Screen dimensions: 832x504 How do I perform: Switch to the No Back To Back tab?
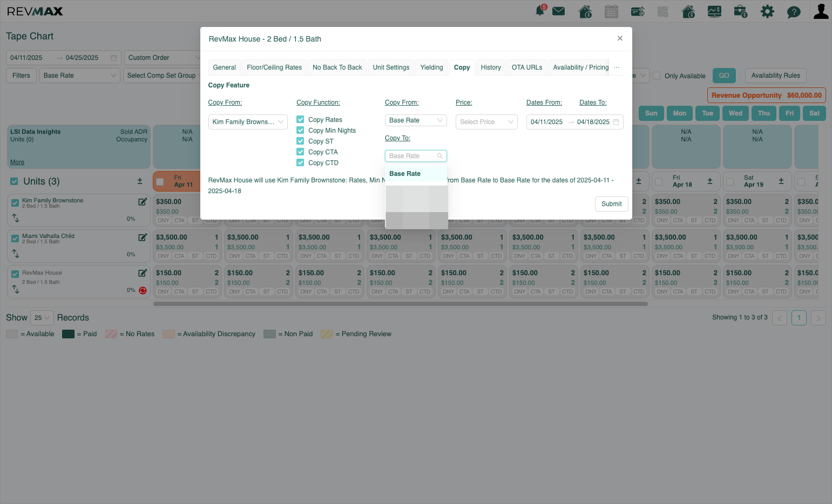337,67
